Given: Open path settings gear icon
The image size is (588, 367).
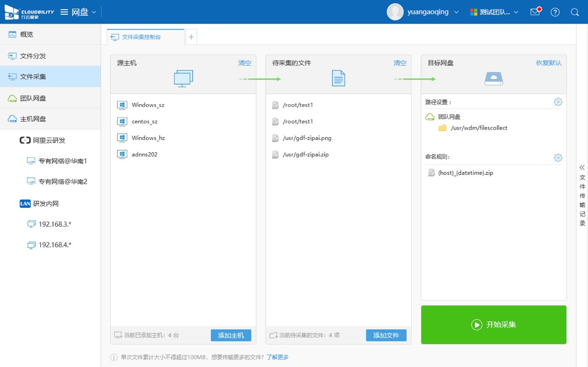Looking at the screenshot, I should 558,102.
